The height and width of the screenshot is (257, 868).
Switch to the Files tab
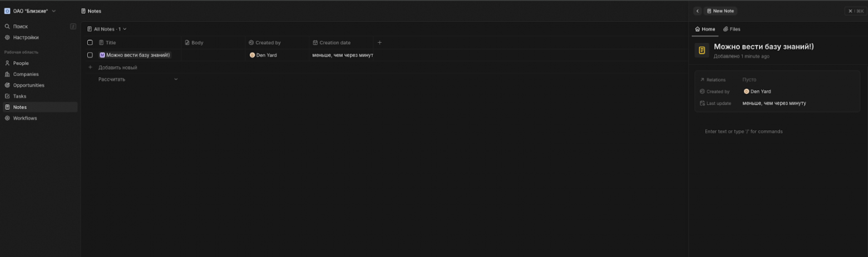(x=732, y=29)
